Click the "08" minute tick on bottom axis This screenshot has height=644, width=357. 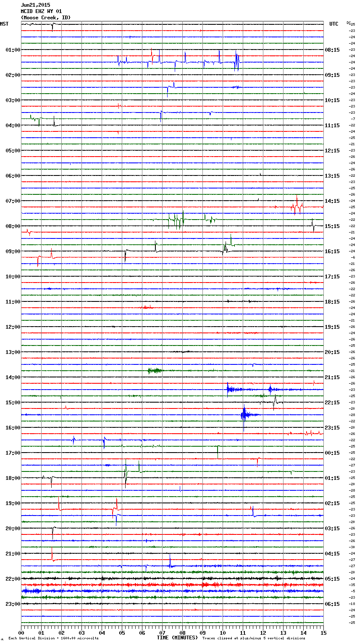[x=182, y=633]
